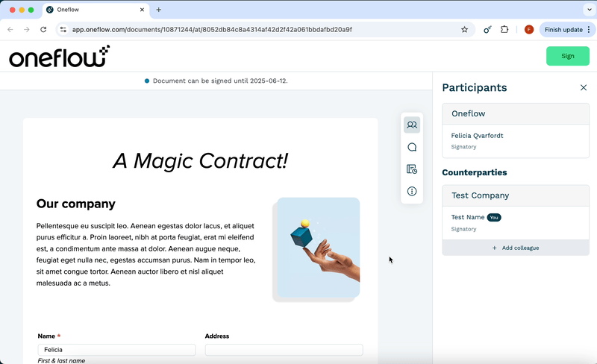Click the Name field label
Screen dimensions: 597x364
click(x=46, y=336)
